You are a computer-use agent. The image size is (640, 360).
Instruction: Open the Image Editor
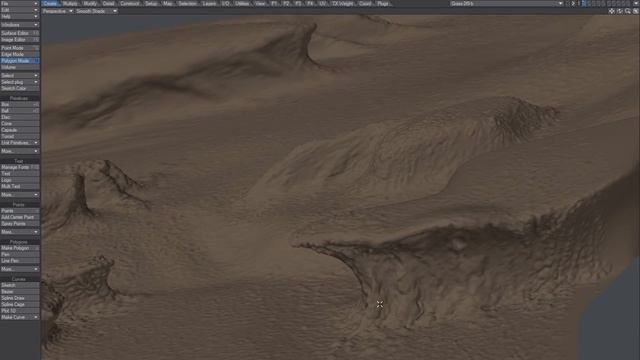[20, 40]
